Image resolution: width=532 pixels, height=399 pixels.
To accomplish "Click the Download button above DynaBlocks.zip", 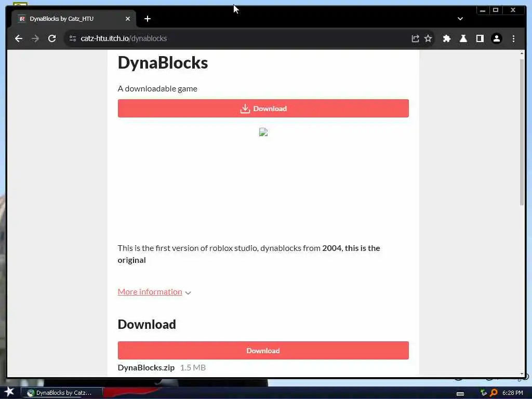I will pyautogui.click(x=263, y=351).
